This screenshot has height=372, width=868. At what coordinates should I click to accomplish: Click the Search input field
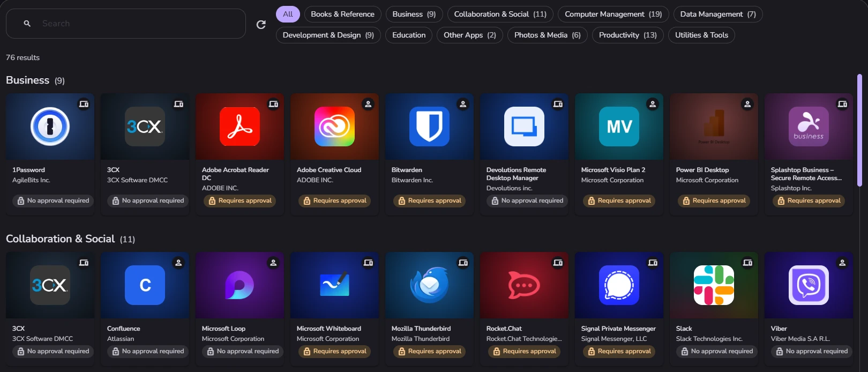126,24
